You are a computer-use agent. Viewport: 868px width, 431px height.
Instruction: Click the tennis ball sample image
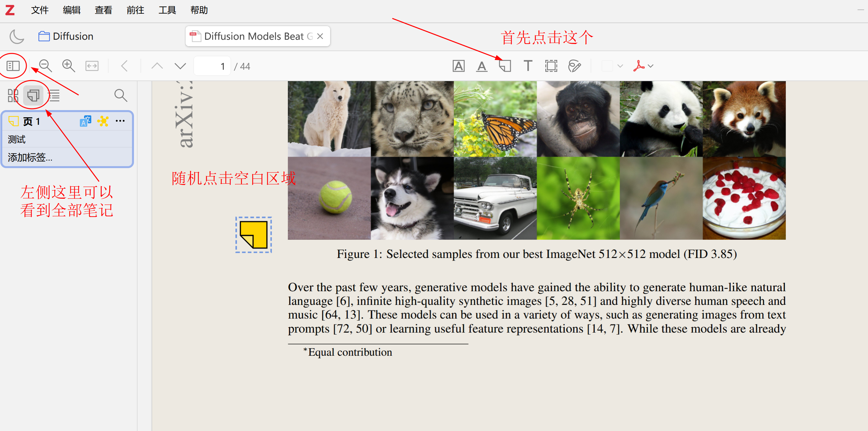click(329, 198)
